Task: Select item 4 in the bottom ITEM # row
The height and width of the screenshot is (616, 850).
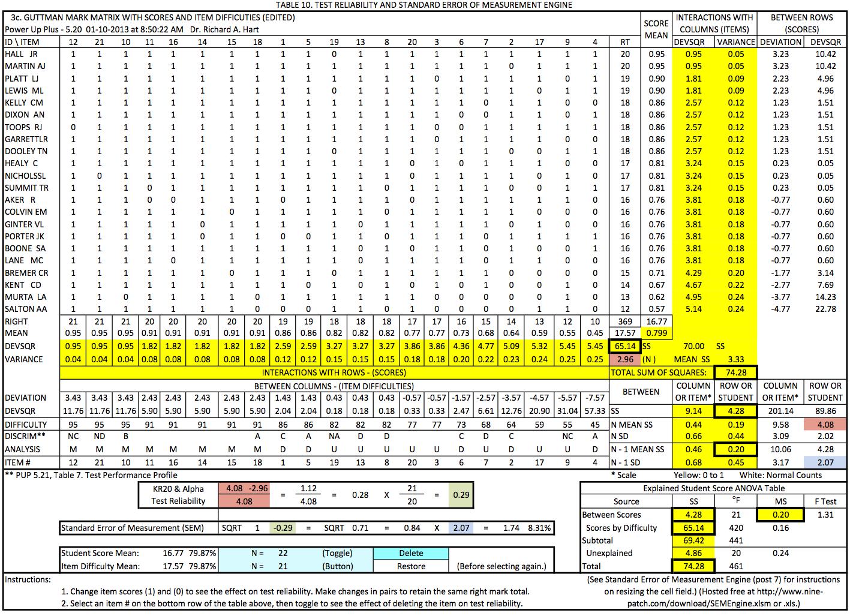Action: tap(594, 462)
